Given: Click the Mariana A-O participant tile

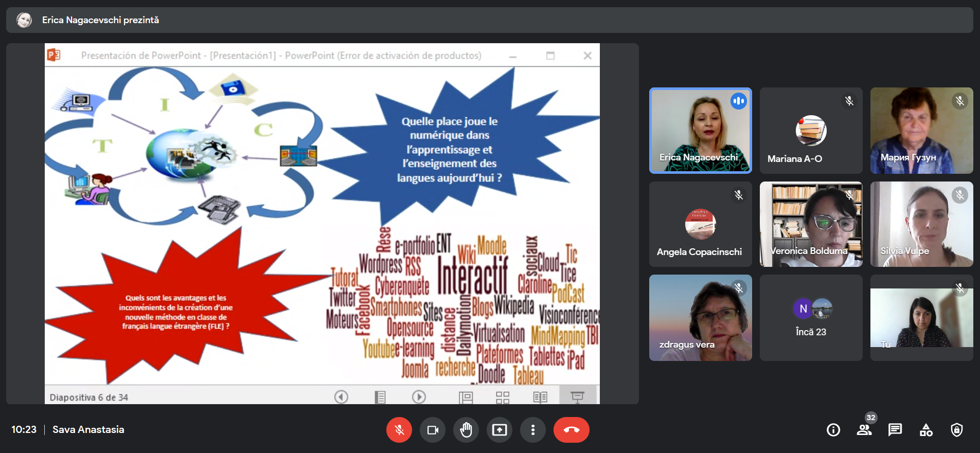Looking at the screenshot, I should [x=811, y=131].
